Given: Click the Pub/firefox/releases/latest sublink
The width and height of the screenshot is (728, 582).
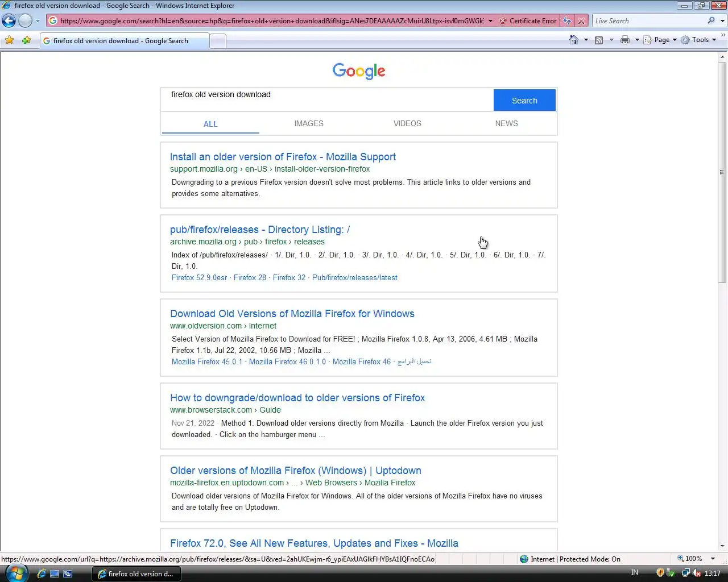Looking at the screenshot, I should point(354,277).
